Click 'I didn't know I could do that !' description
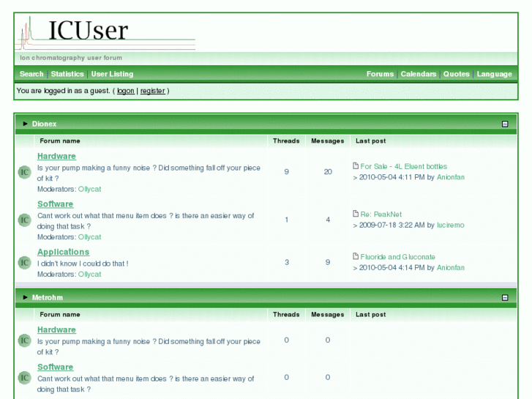Viewport: 532px width, 399px height. point(83,264)
